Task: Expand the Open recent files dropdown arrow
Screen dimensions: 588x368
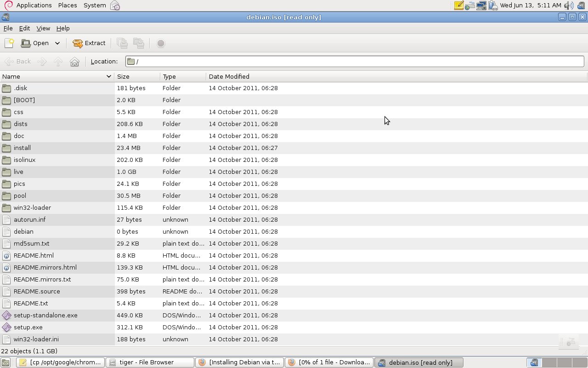Action: point(57,43)
